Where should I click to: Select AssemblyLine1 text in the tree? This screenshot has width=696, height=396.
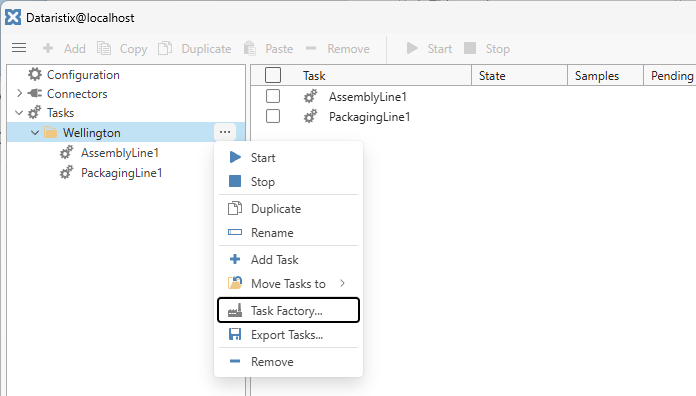click(x=120, y=153)
